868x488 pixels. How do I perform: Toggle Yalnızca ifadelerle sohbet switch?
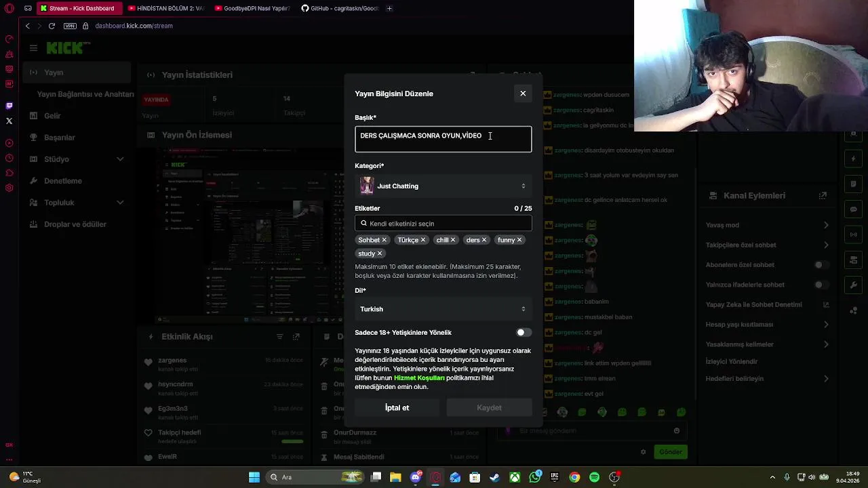coord(822,285)
